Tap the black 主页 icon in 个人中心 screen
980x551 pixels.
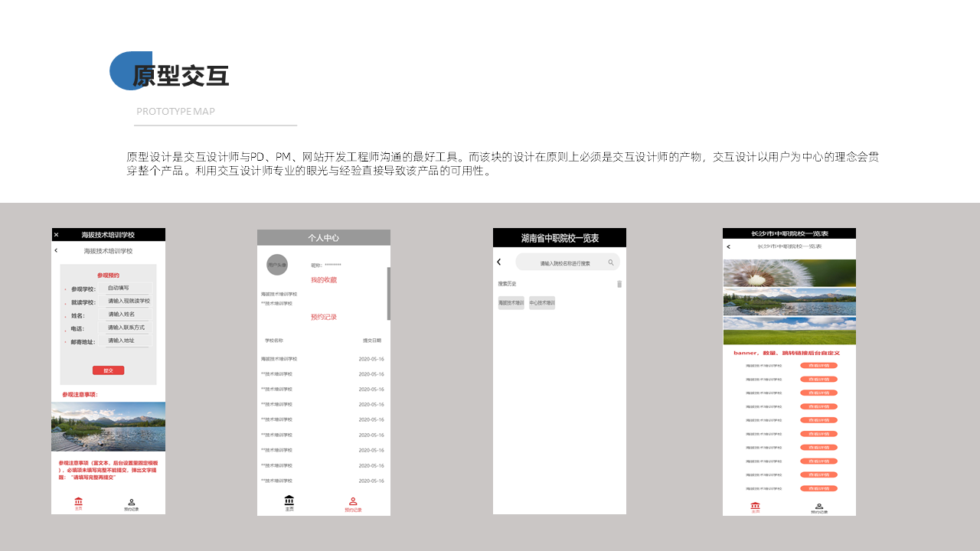pos(289,502)
